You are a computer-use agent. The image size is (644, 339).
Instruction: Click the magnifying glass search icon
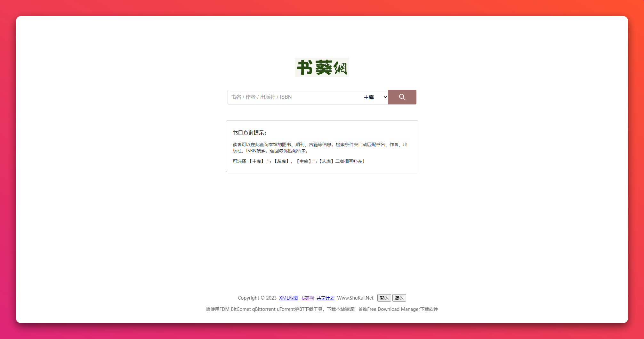coord(402,97)
